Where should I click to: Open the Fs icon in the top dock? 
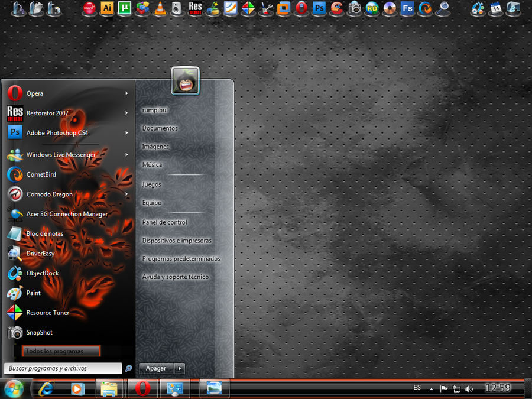[x=407, y=8]
